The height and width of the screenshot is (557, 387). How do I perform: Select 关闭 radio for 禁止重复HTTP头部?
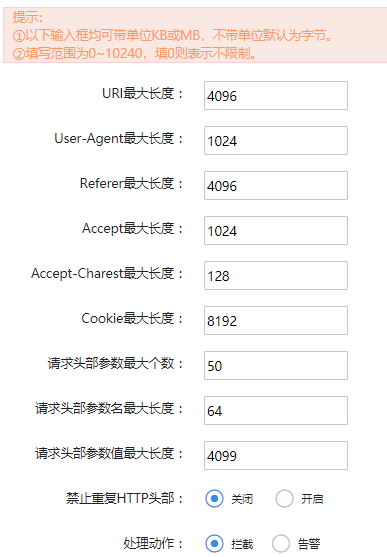pos(214,499)
